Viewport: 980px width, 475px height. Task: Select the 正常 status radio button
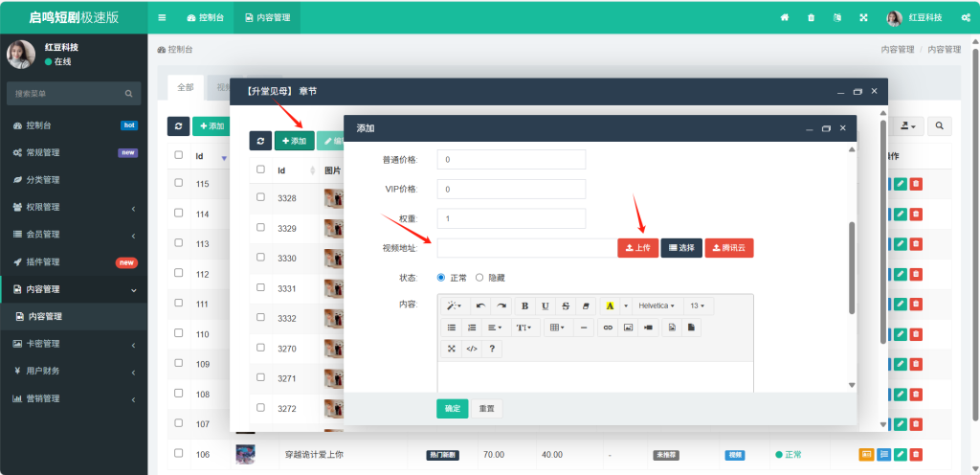click(x=441, y=277)
